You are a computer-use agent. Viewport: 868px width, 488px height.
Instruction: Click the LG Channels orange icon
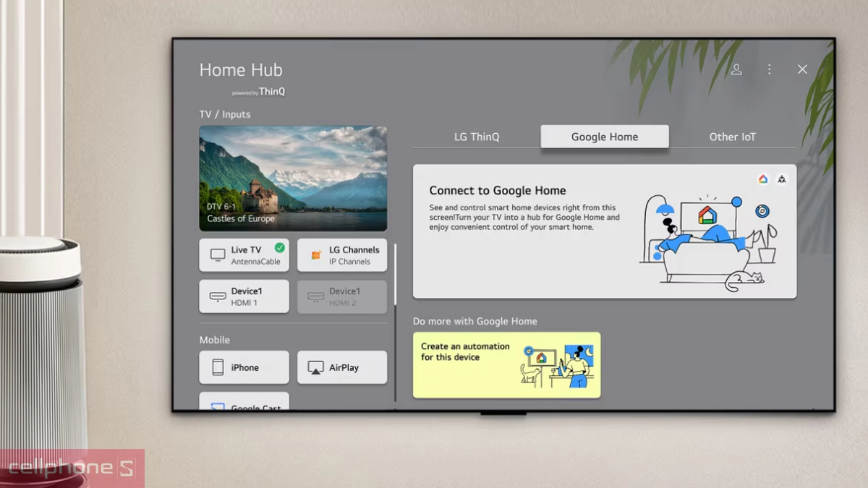coord(315,255)
